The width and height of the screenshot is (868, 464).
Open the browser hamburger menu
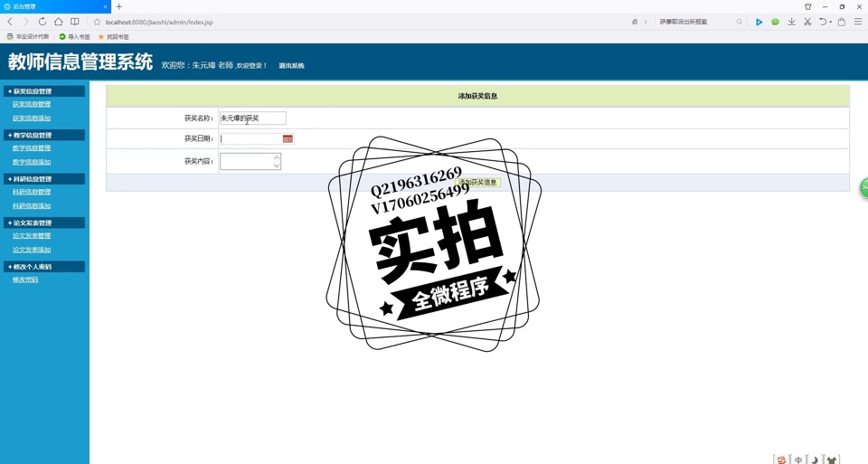tap(858, 22)
